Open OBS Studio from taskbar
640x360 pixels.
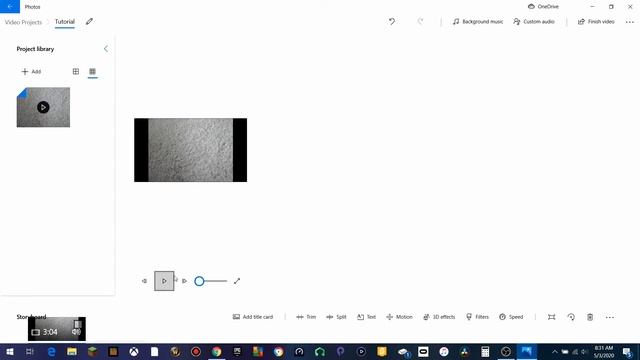(x=506, y=352)
